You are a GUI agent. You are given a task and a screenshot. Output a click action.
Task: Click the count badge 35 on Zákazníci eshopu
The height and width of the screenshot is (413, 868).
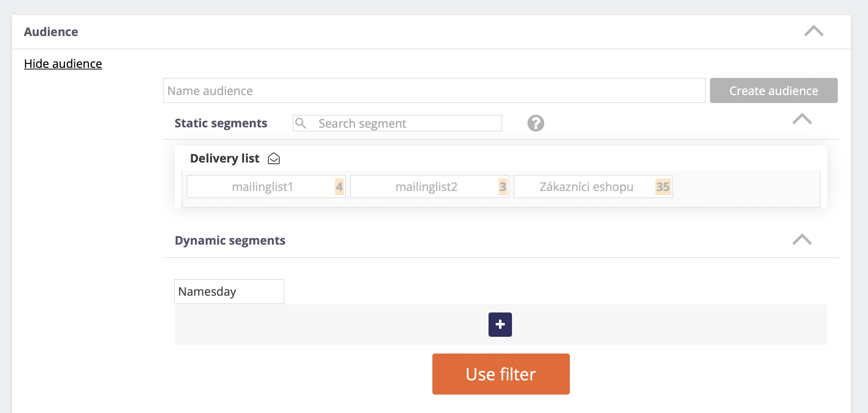pos(663,187)
